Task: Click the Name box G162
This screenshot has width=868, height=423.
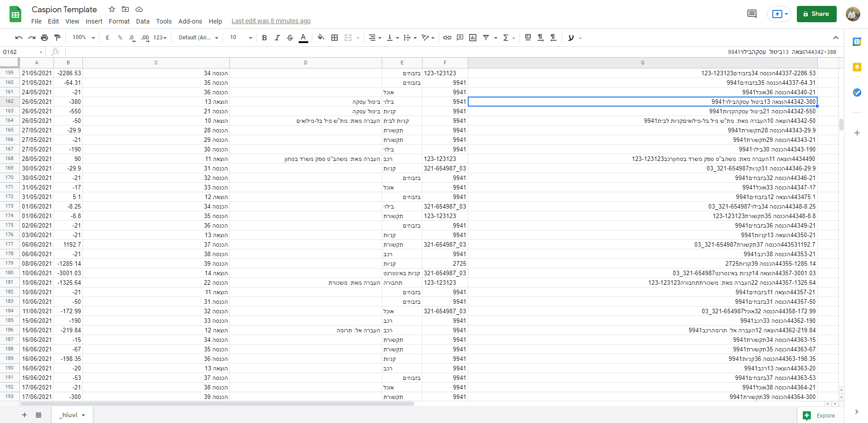Action: click(x=23, y=52)
